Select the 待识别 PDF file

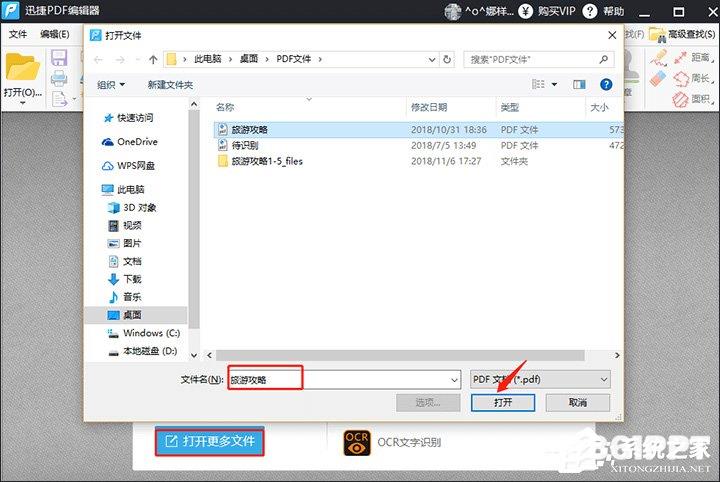(418, 146)
